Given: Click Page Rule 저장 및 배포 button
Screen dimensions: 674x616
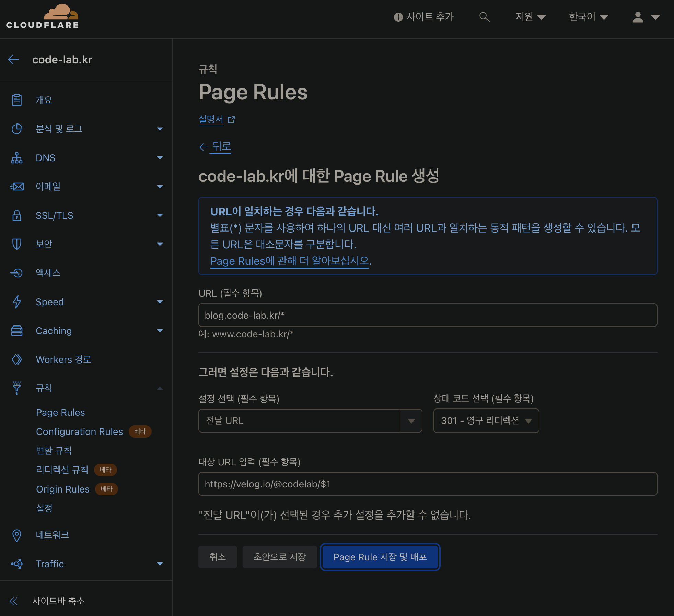Looking at the screenshot, I should pos(380,557).
